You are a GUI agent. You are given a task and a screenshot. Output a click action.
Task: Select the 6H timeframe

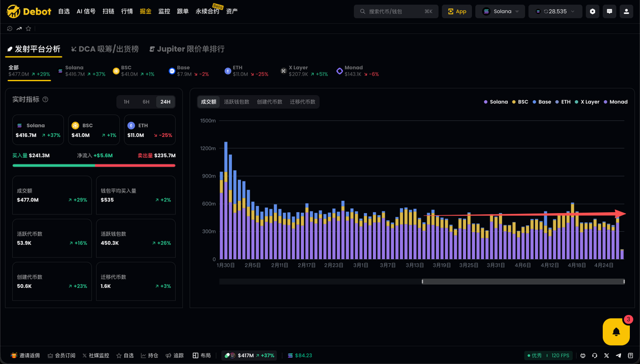pyautogui.click(x=146, y=102)
